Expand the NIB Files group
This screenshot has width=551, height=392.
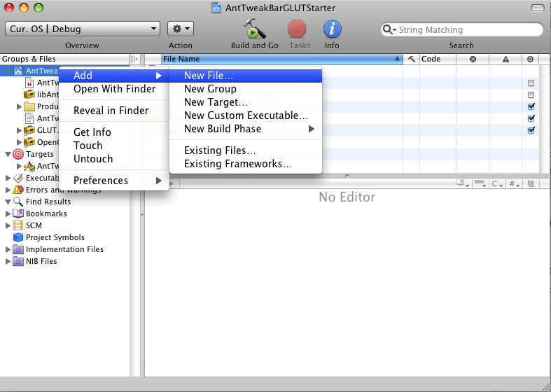pos(8,261)
